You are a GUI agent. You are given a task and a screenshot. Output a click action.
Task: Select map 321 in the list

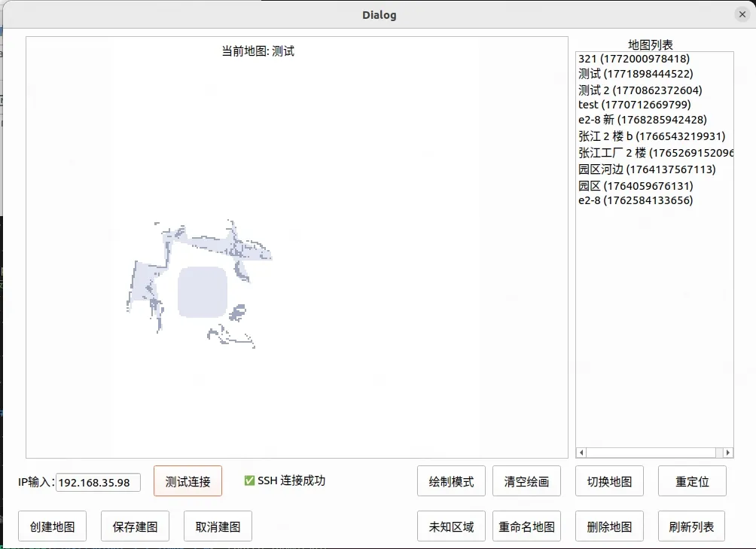tap(633, 58)
